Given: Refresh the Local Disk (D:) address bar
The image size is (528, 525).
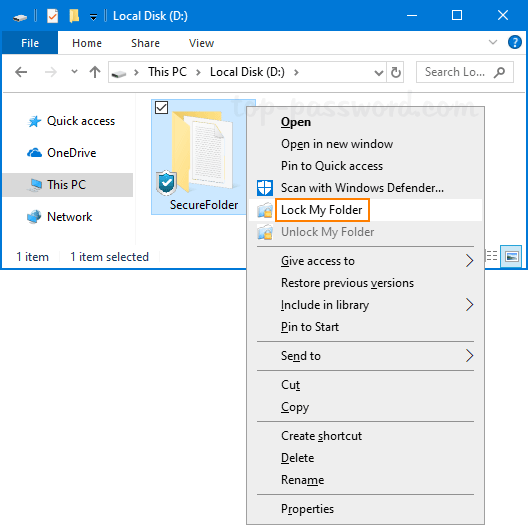Looking at the screenshot, I should click(395, 72).
